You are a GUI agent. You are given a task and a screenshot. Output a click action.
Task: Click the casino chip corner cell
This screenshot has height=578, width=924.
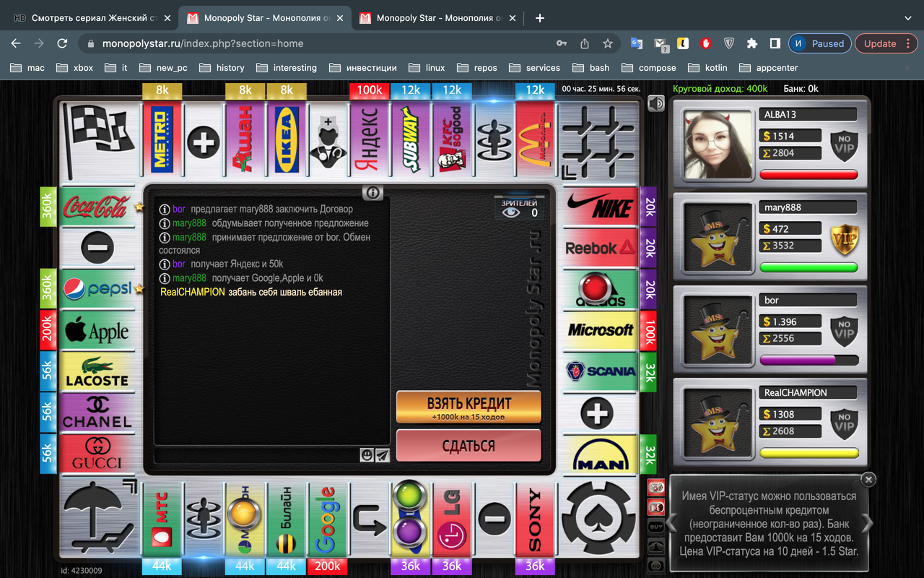[600, 519]
